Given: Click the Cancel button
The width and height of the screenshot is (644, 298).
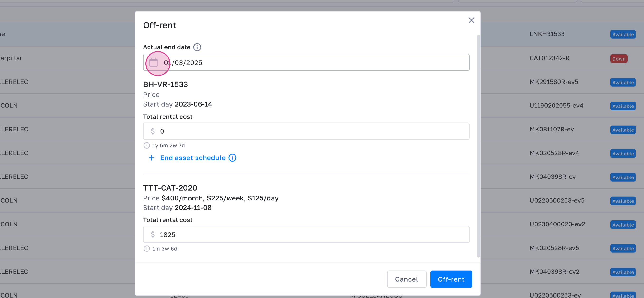Looking at the screenshot, I should pyautogui.click(x=406, y=279).
